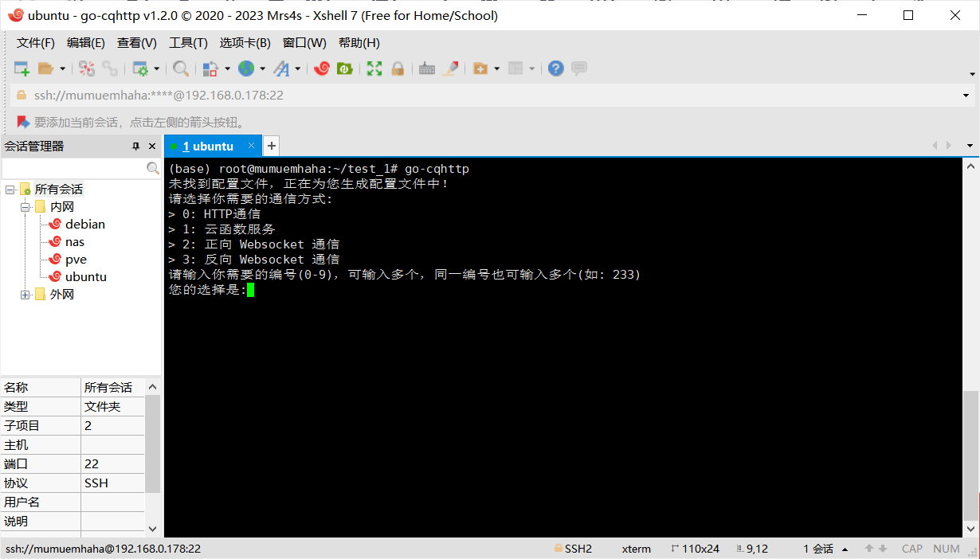Expand the 外网 folder tree node
Viewport: 980px width, 559px height.
(25, 295)
